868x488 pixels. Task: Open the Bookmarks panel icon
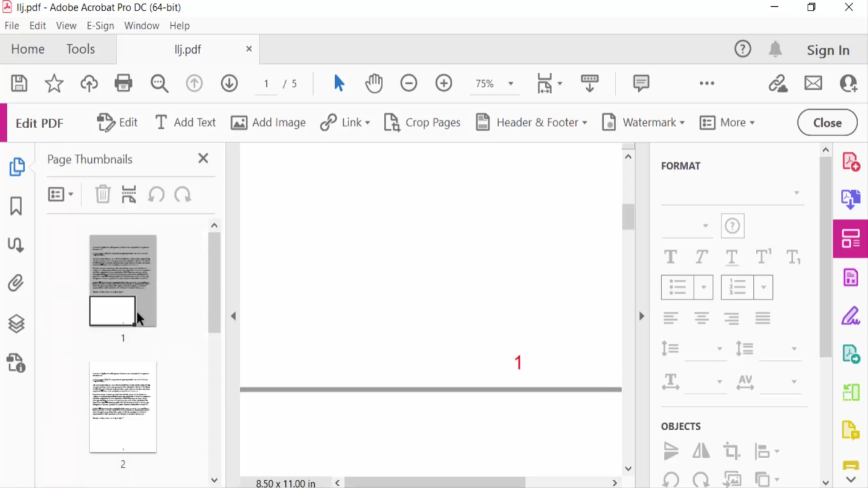point(16,206)
